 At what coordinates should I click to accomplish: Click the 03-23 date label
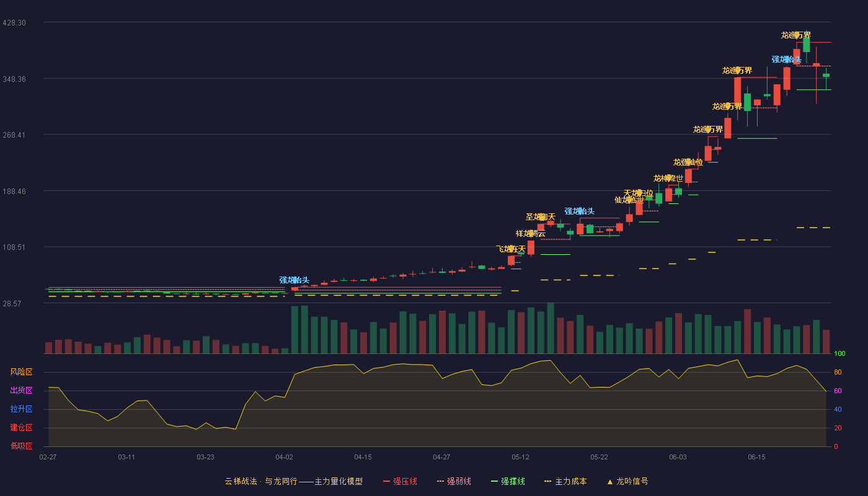pos(205,457)
